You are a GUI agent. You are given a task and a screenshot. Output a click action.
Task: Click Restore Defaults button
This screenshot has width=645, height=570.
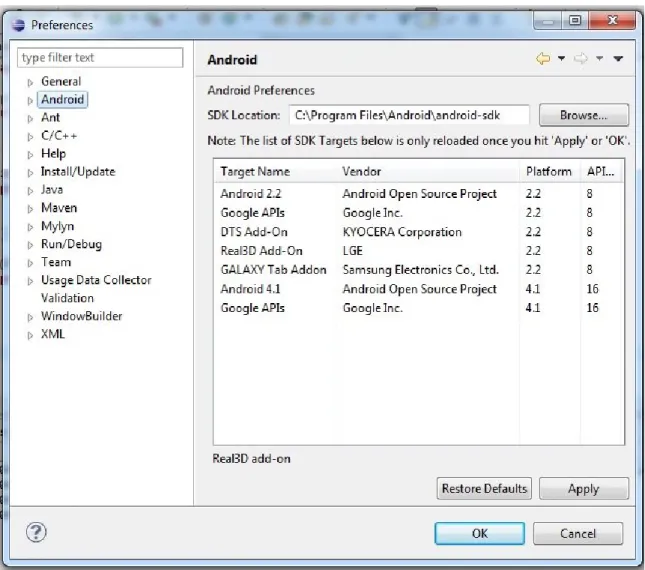pyautogui.click(x=484, y=489)
